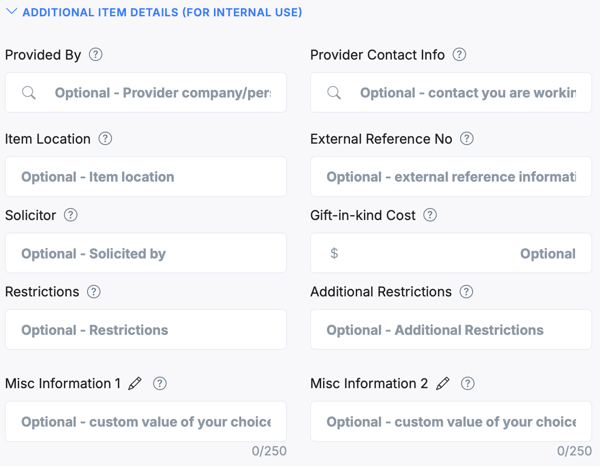Focus the Provider Contact Info search field

click(451, 93)
